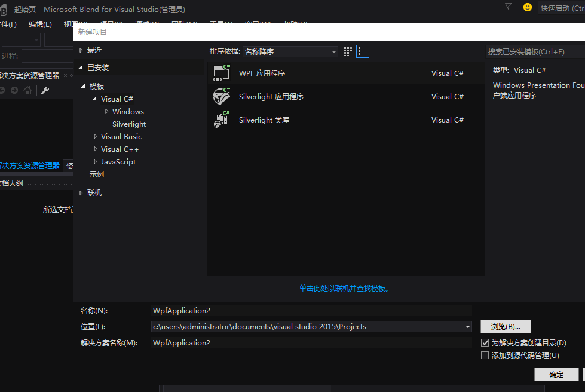The image size is (585, 392).
Task: Switch template list to small icons view
Action: tap(348, 51)
